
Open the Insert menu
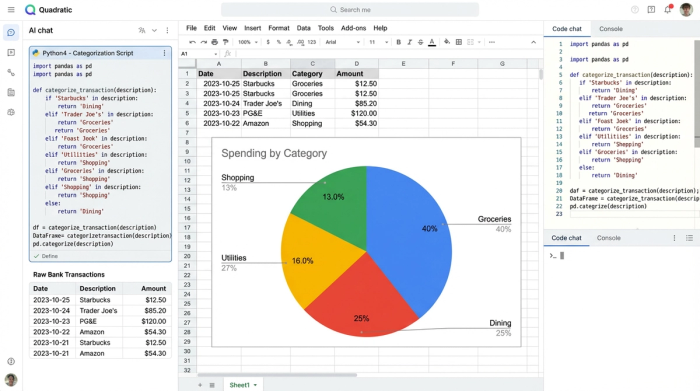pyautogui.click(x=253, y=28)
